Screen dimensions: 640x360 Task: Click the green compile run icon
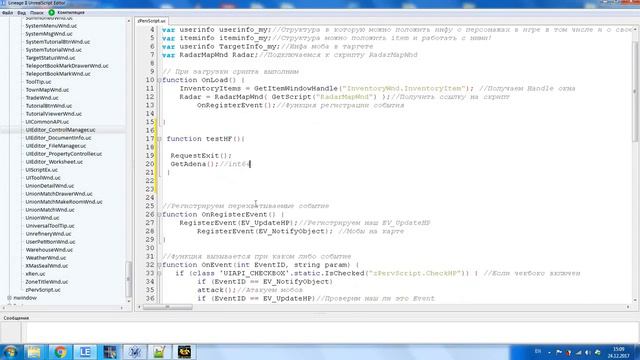pyautogui.click(x=51, y=13)
